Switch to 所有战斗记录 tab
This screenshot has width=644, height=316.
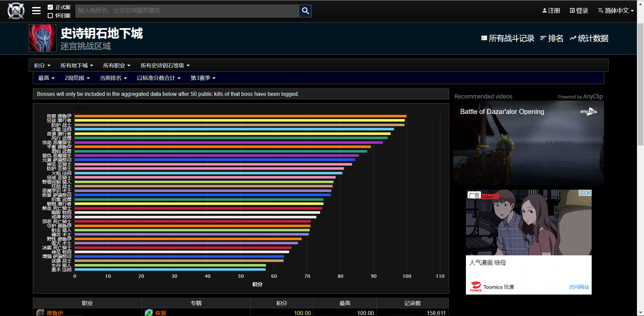point(508,39)
